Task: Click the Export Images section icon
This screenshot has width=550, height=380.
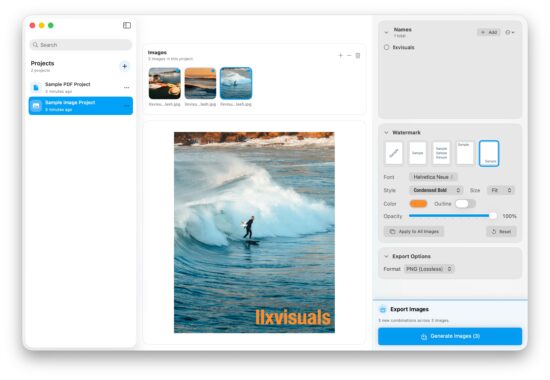Action: 383,309
